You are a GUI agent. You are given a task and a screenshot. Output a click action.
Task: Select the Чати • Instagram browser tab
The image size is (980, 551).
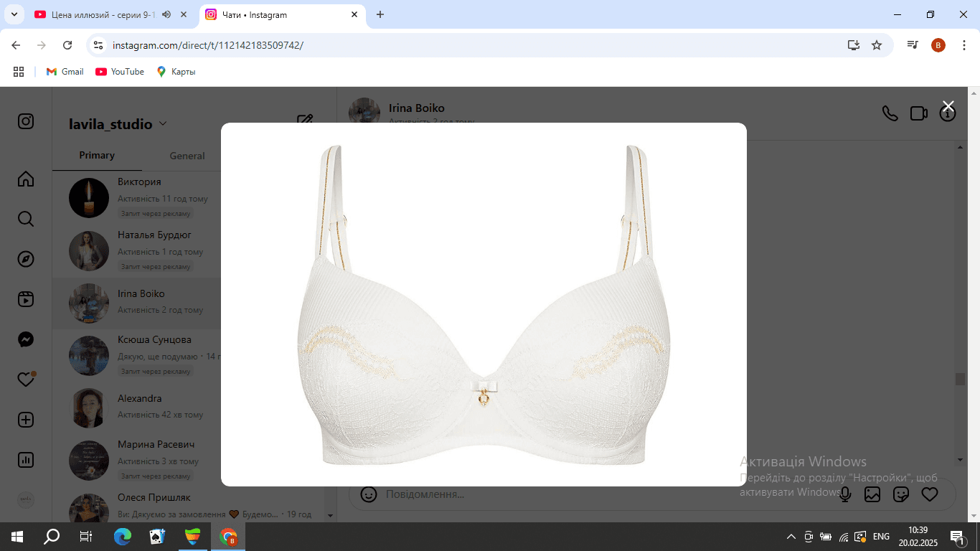click(x=281, y=14)
